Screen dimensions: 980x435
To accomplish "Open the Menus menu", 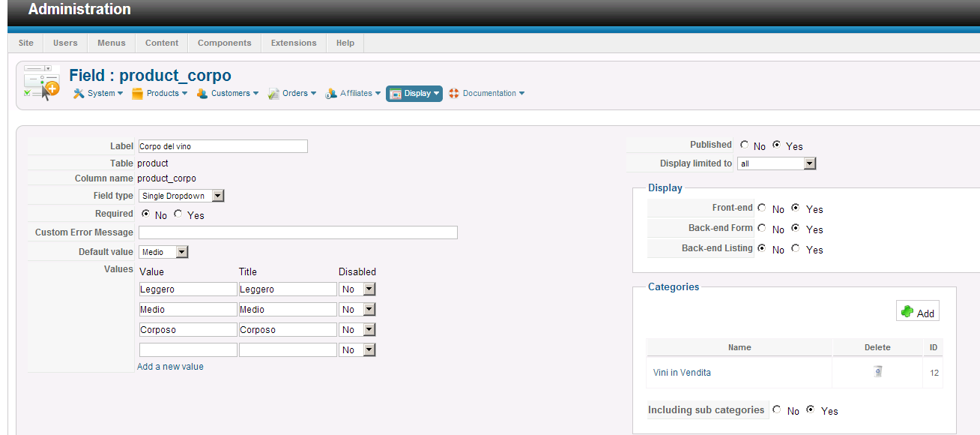I will tap(112, 43).
